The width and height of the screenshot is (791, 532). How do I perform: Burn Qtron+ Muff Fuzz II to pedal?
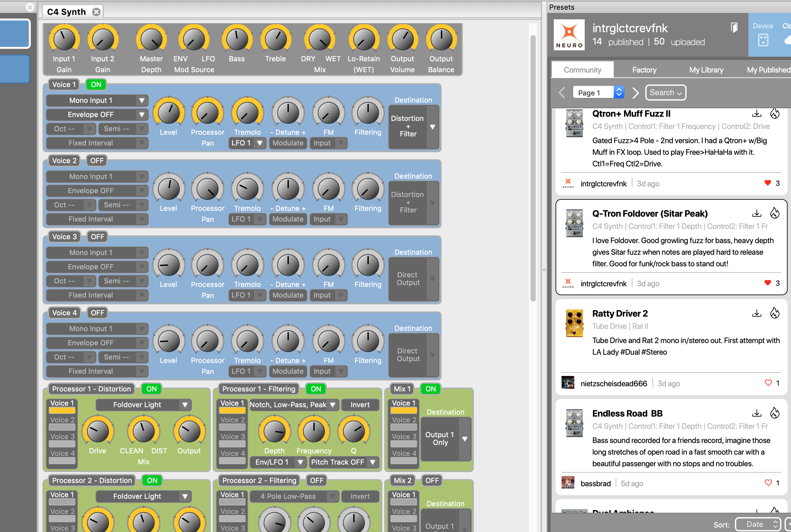775,113
